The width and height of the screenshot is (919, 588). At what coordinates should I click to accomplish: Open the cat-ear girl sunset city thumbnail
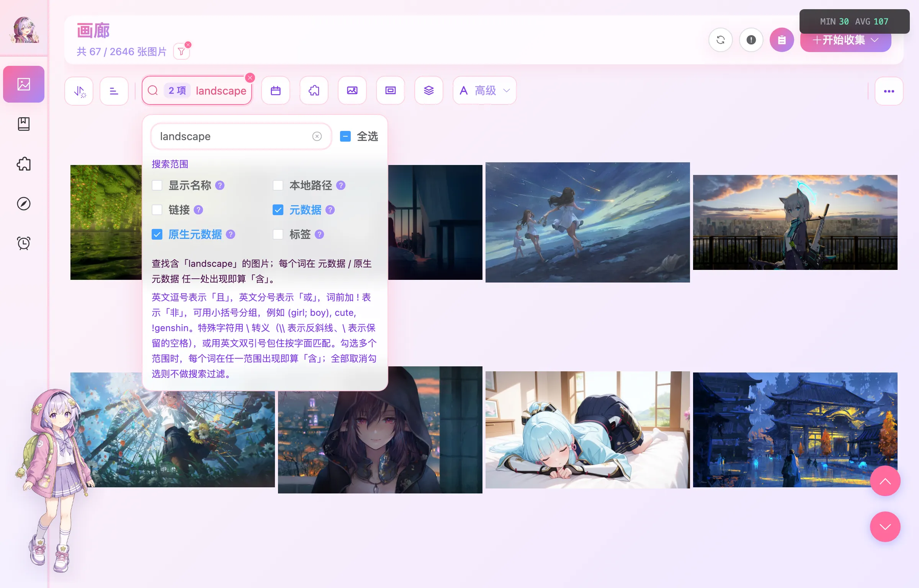795,222
